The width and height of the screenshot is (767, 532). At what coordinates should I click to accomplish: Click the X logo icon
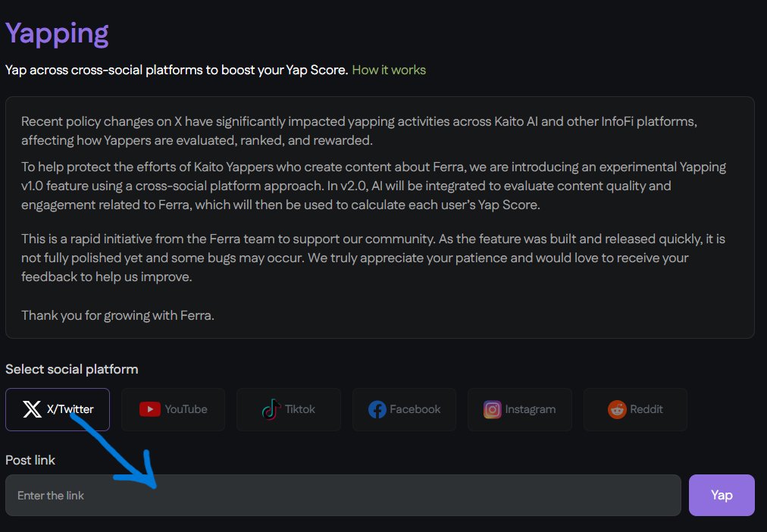click(33, 409)
